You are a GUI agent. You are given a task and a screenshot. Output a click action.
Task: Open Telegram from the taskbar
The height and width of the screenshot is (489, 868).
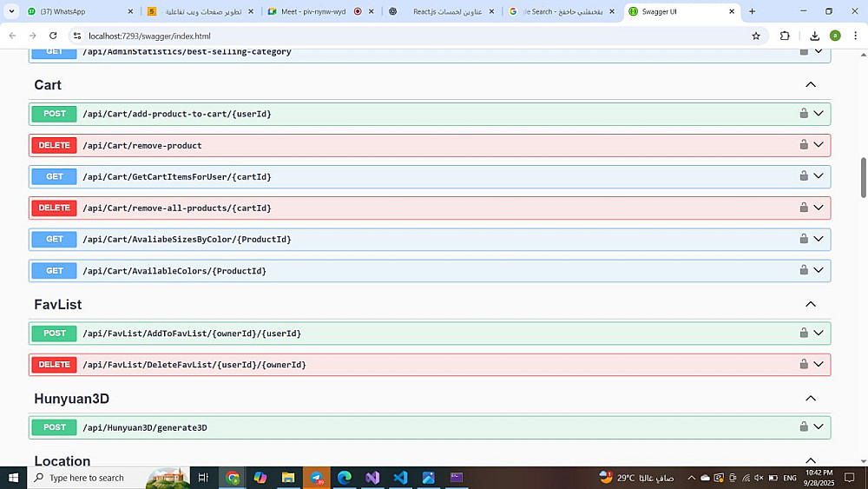pyautogui.click(x=317, y=478)
